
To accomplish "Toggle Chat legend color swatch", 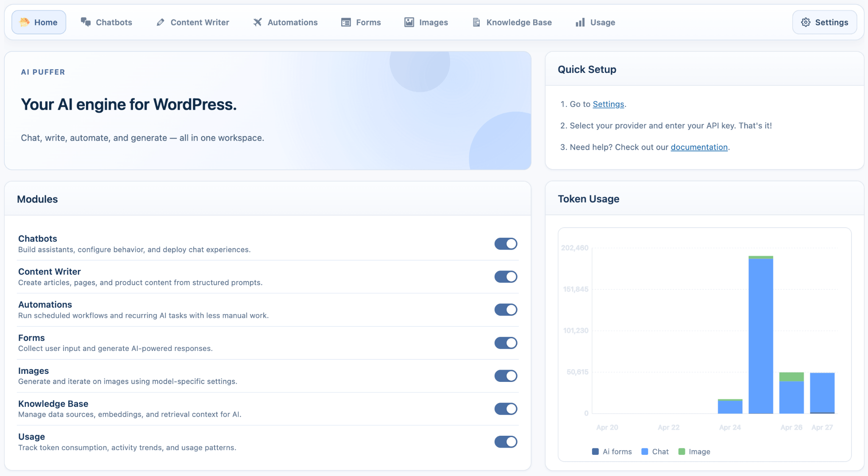I will click(645, 451).
